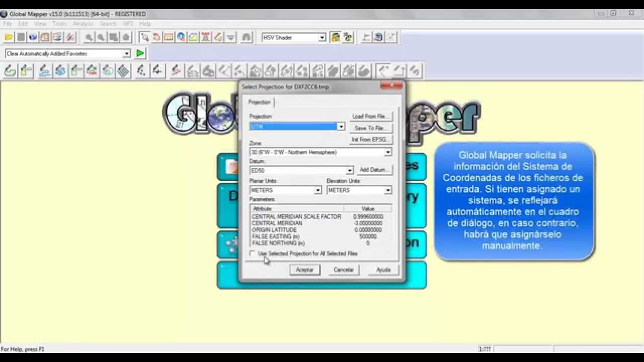Close the Select Projection dialog
644x362 pixels.
tap(391, 86)
